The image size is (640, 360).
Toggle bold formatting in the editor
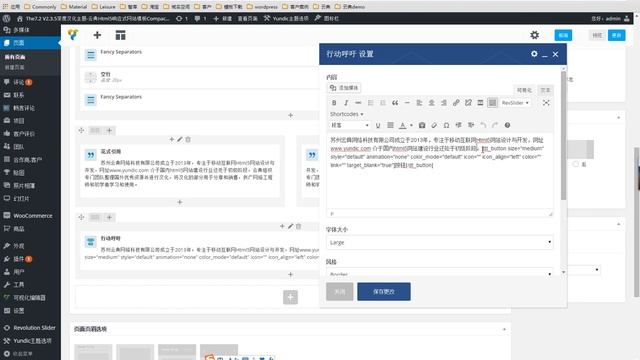[334, 103]
